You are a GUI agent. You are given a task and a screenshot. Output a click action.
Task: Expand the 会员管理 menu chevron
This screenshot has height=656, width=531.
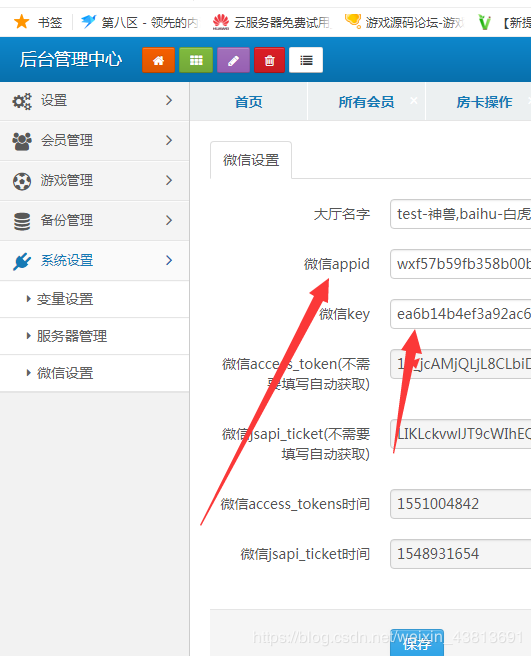(x=169, y=140)
